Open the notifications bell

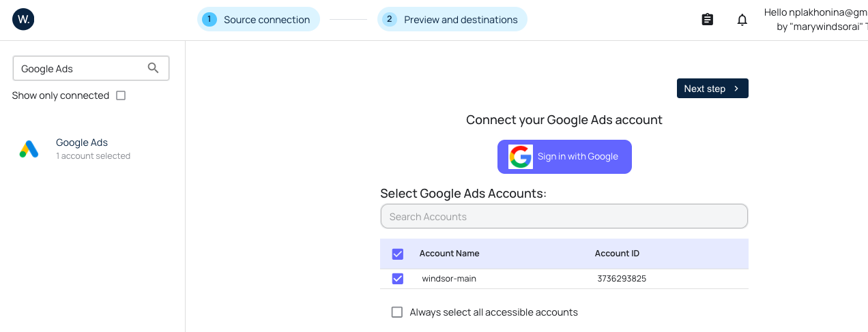coord(742,20)
